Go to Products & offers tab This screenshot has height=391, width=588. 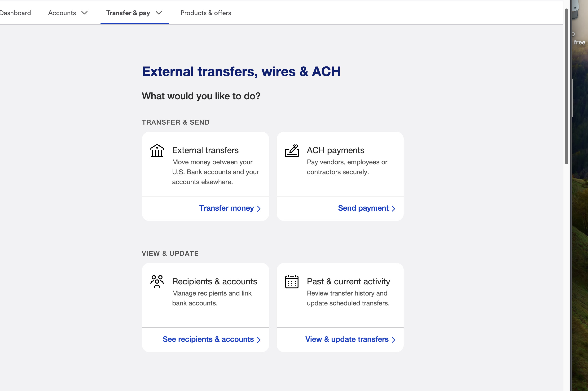coord(206,13)
